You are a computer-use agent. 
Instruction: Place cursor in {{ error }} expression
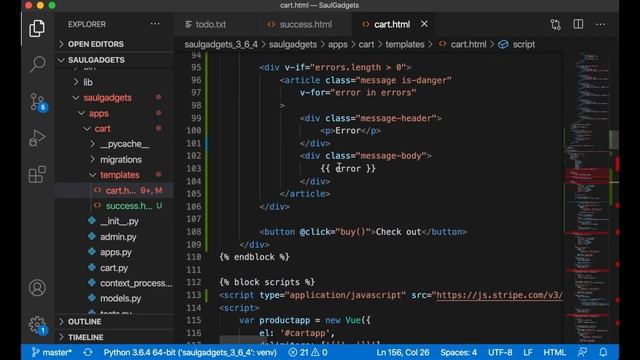[348, 169]
